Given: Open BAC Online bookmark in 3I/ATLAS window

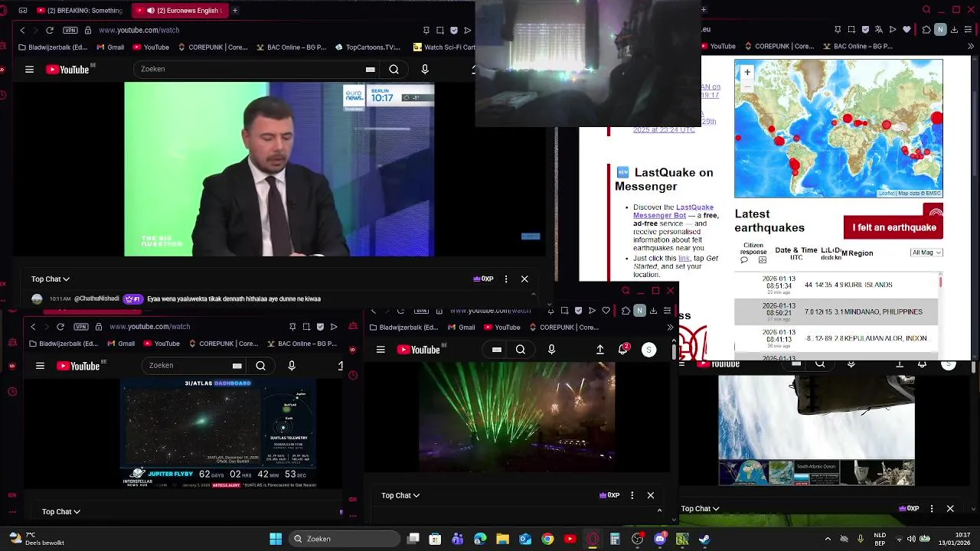Looking at the screenshot, I should (x=302, y=344).
